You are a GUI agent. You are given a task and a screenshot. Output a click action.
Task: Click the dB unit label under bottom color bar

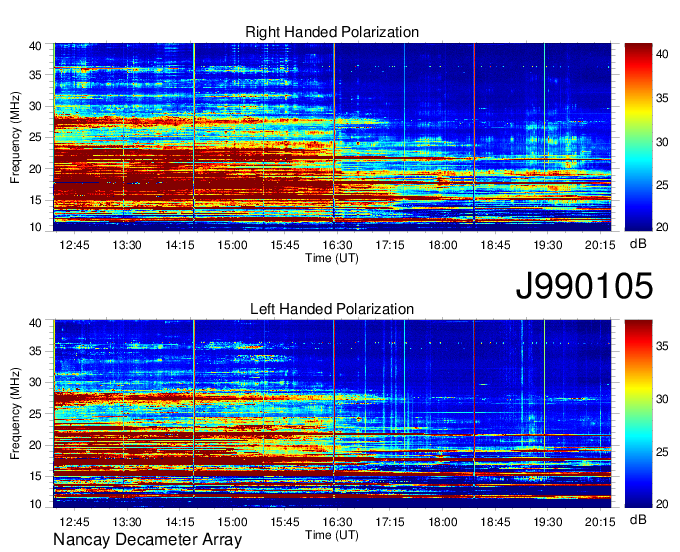(638, 520)
